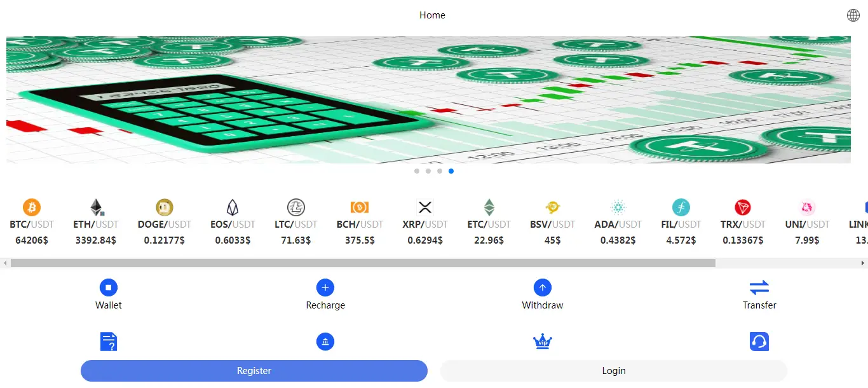Image resolution: width=868 pixels, height=388 pixels.
Task: Open the Wallet icon
Action: point(109,288)
